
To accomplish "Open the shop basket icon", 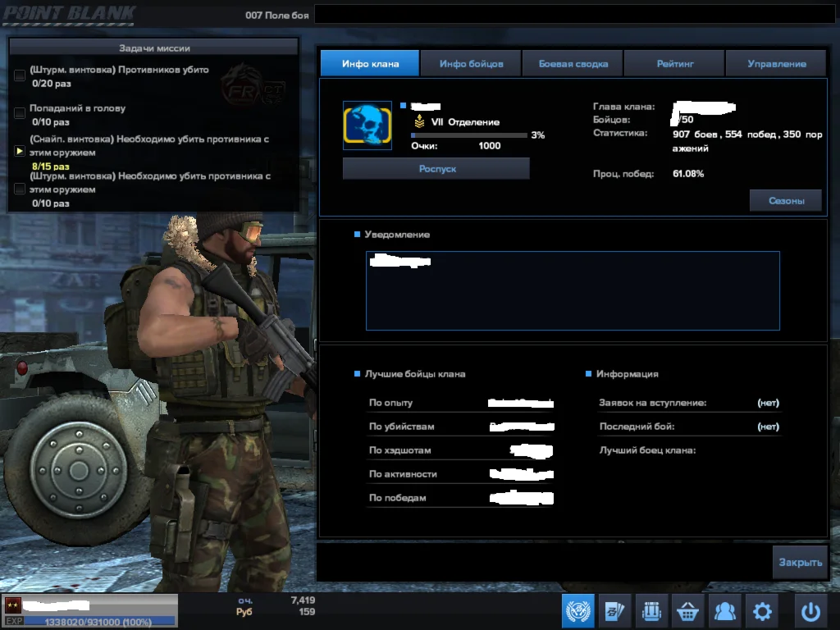I will point(688,610).
